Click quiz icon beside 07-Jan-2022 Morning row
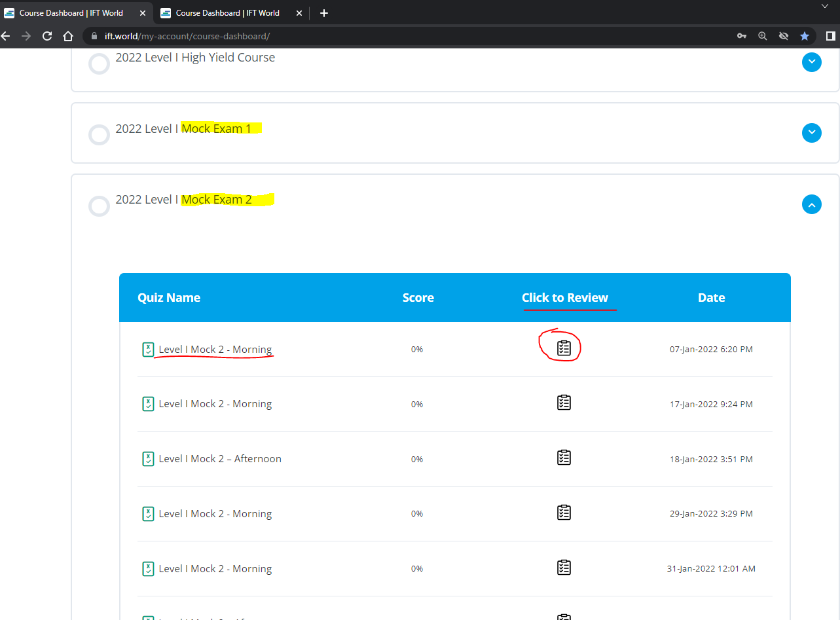Viewport: 840px width, 620px height. pyautogui.click(x=148, y=350)
